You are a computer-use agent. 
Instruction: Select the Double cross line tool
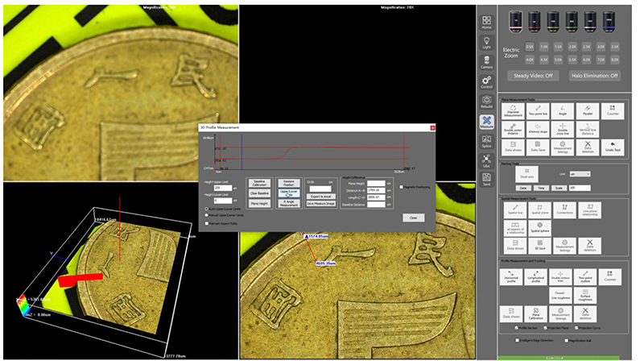563,129
